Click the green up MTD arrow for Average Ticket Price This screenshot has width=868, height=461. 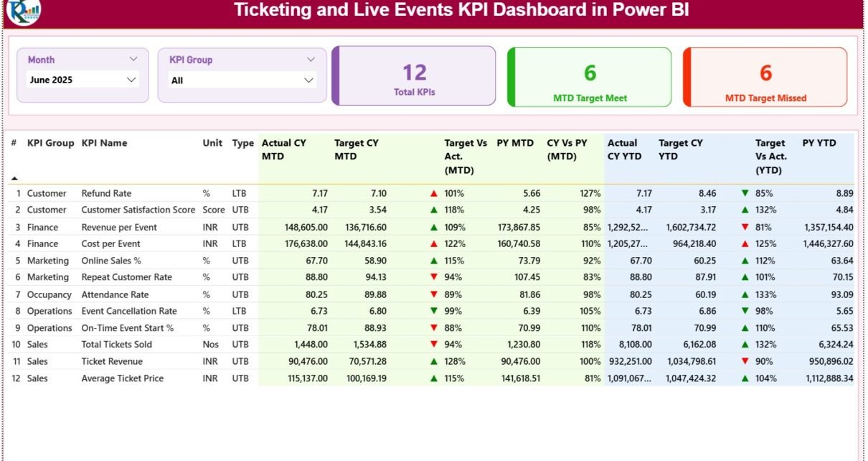[433, 379]
